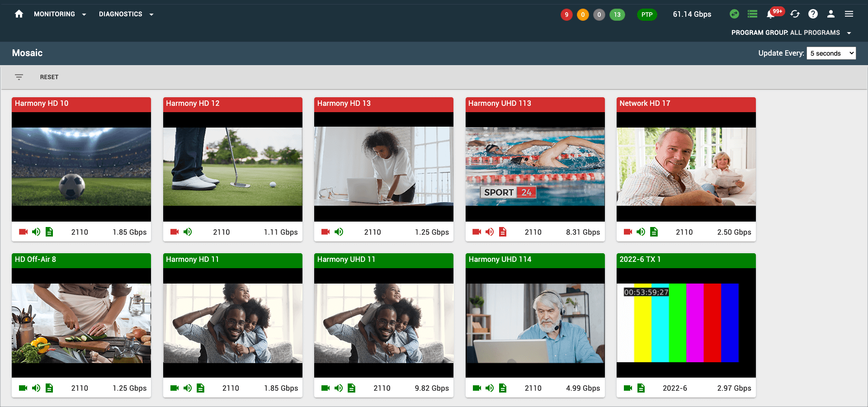Click the green video icon on Harmony UHD 11
Image resolution: width=868 pixels, height=407 pixels.
tap(325, 388)
